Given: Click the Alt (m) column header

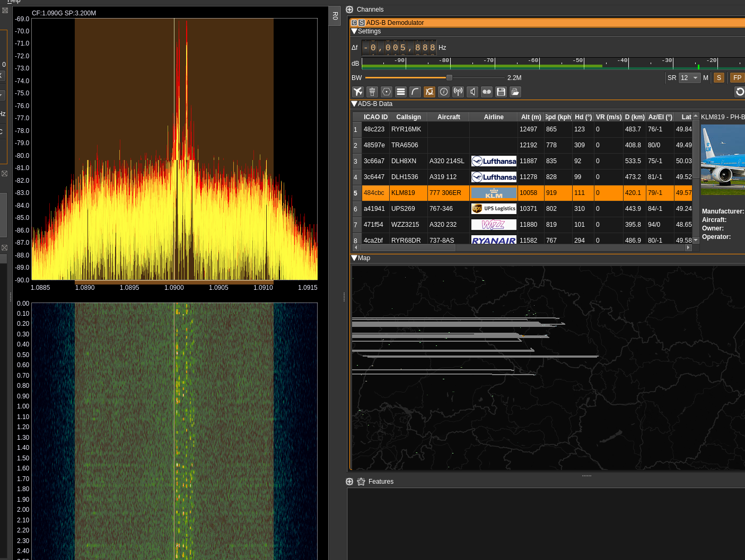Looking at the screenshot, I should tap(531, 117).
